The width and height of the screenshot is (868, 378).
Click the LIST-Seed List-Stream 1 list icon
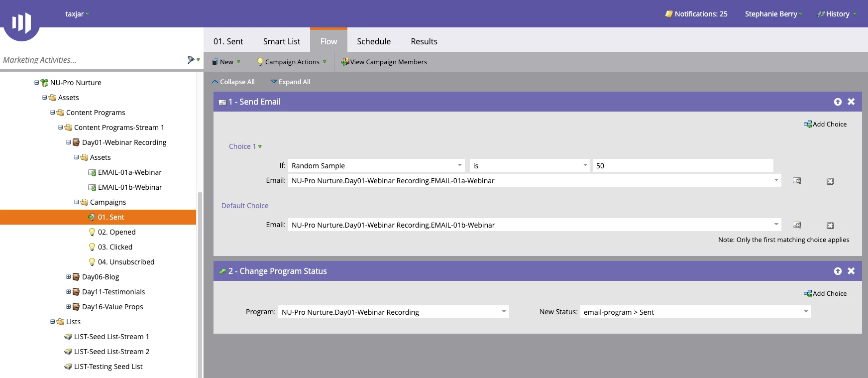pyautogui.click(x=68, y=337)
